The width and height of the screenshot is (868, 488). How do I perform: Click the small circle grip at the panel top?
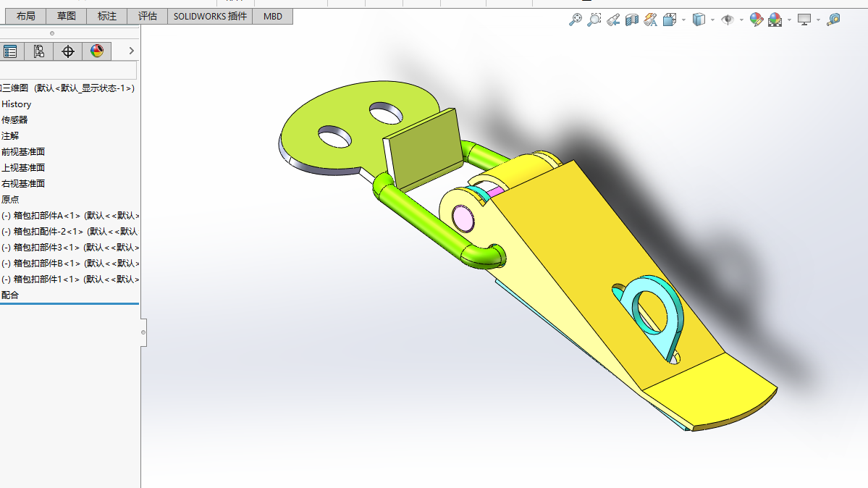point(52,33)
